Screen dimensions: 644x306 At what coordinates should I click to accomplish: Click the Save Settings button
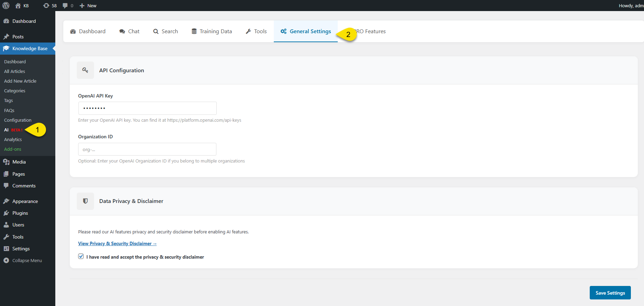click(x=610, y=293)
